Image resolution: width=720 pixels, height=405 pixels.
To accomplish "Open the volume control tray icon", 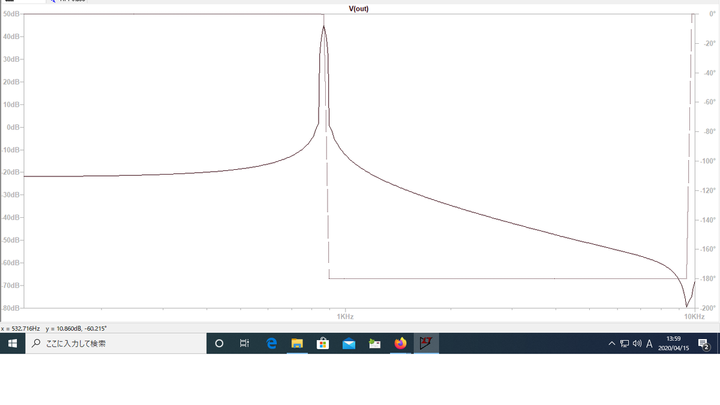I will tap(636, 343).
